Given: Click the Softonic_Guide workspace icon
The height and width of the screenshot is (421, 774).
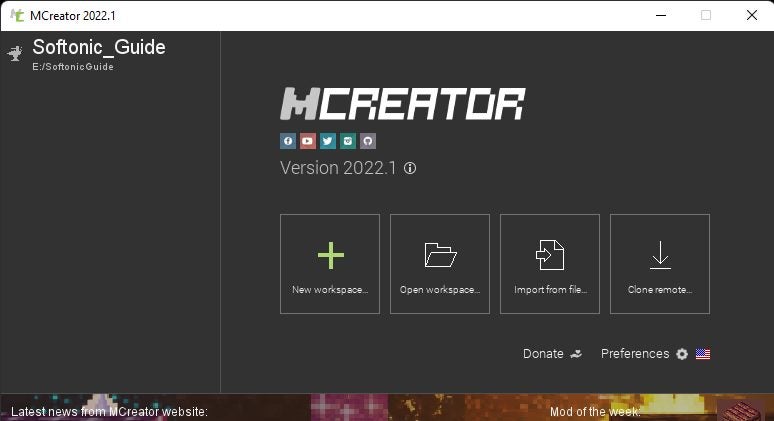Looking at the screenshot, I should coord(16,53).
